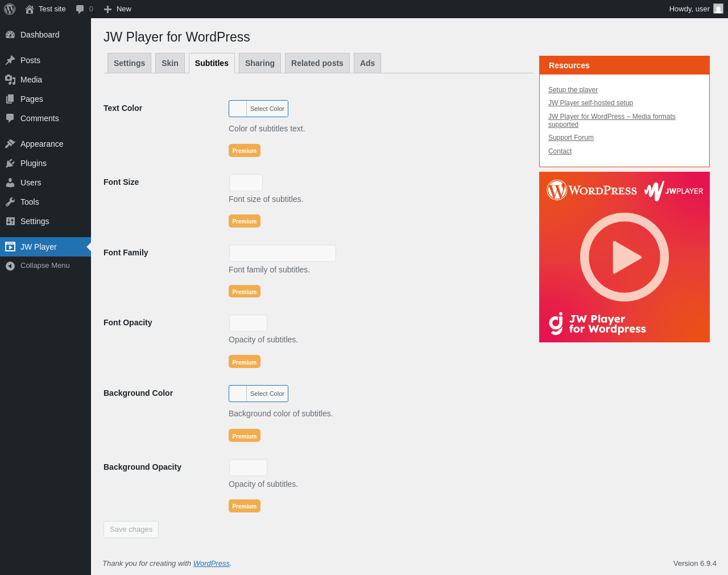Screen dimensions: 728x575
Task: Click the user avatar in admin bar
Action: [718, 9]
